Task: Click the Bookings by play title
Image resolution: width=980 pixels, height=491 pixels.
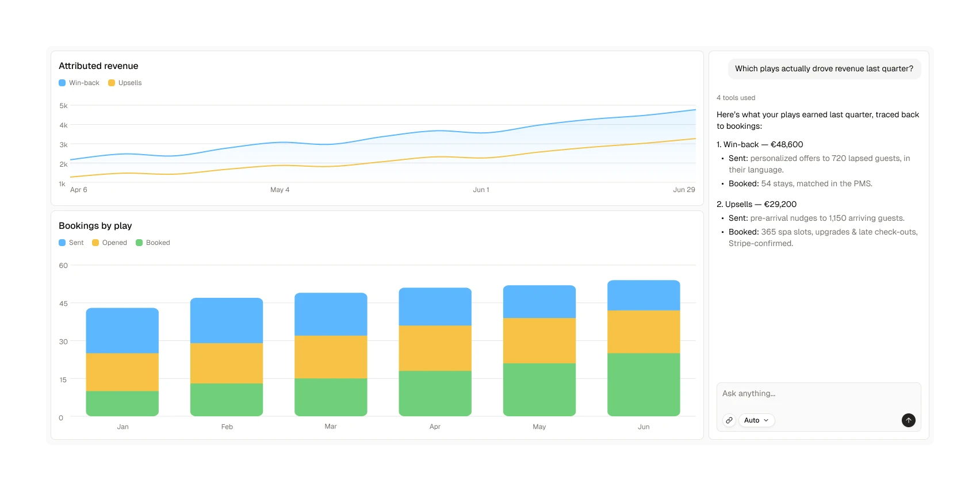Action: coord(95,226)
